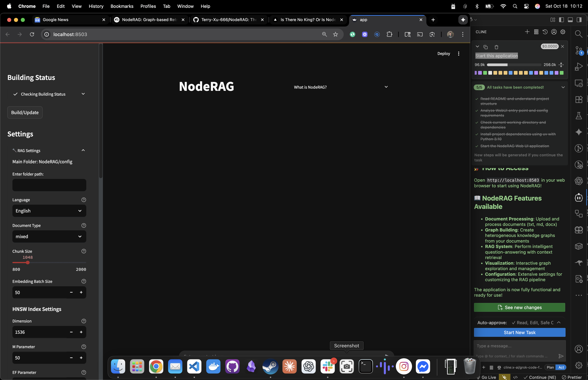Click Chrome extensions puzzle icon

[x=389, y=34]
